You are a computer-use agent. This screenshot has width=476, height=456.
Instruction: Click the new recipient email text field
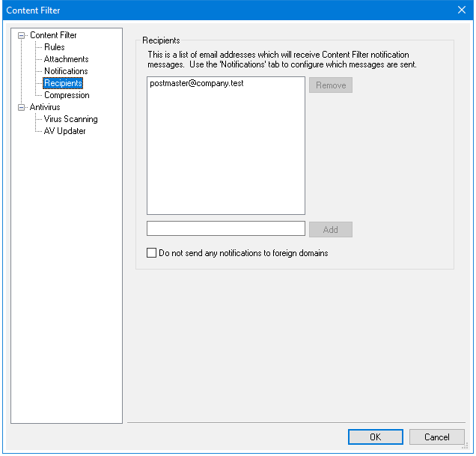[225, 229]
